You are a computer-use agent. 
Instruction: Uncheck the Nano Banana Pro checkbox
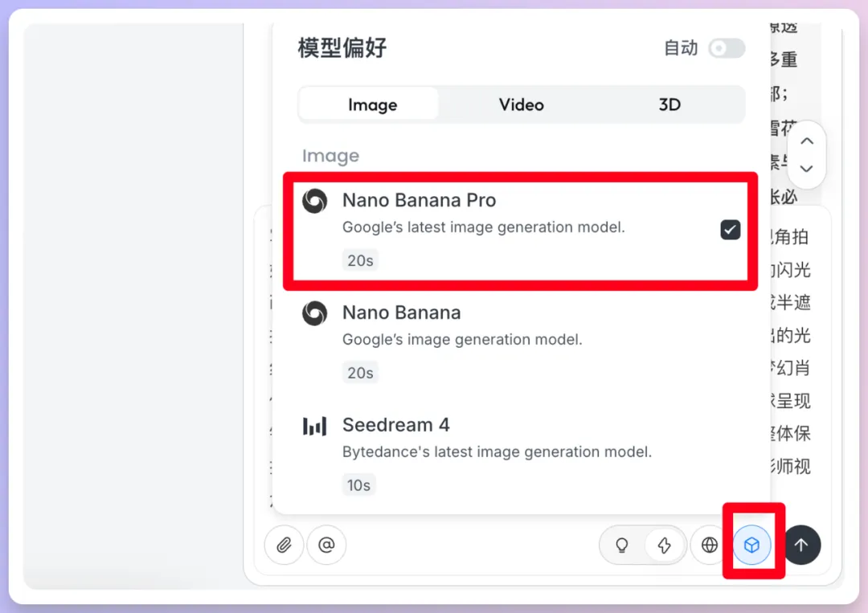(x=730, y=229)
